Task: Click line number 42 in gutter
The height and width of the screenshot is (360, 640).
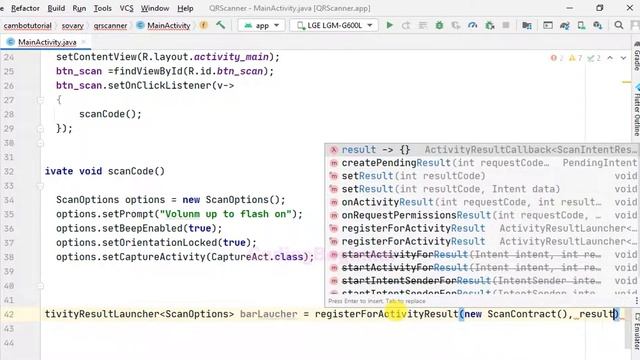Action: (x=9, y=314)
